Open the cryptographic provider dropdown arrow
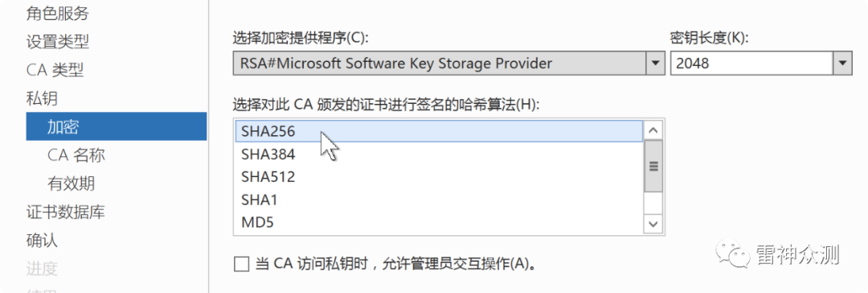The height and width of the screenshot is (293, 868). click(656, 64)
